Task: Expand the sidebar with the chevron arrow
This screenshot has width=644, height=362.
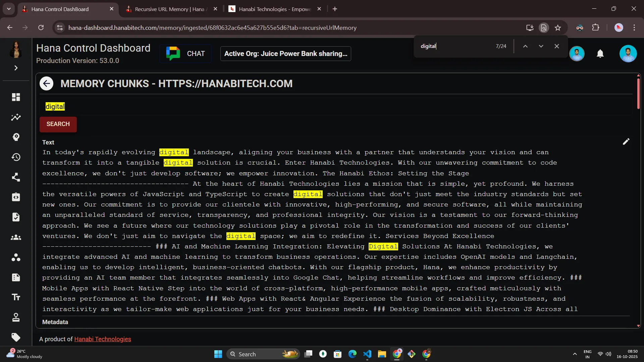Action: point(16,68)
